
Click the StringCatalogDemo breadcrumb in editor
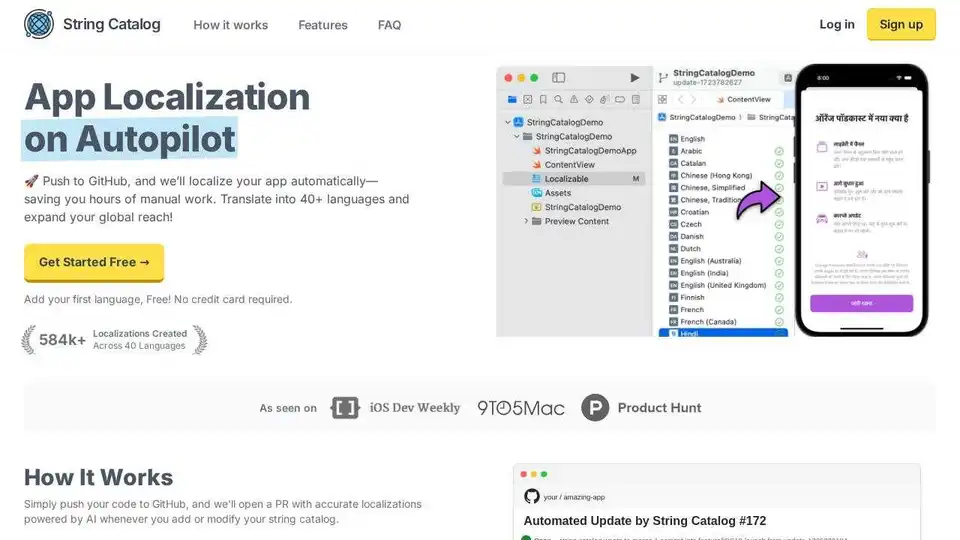[696, 117]
